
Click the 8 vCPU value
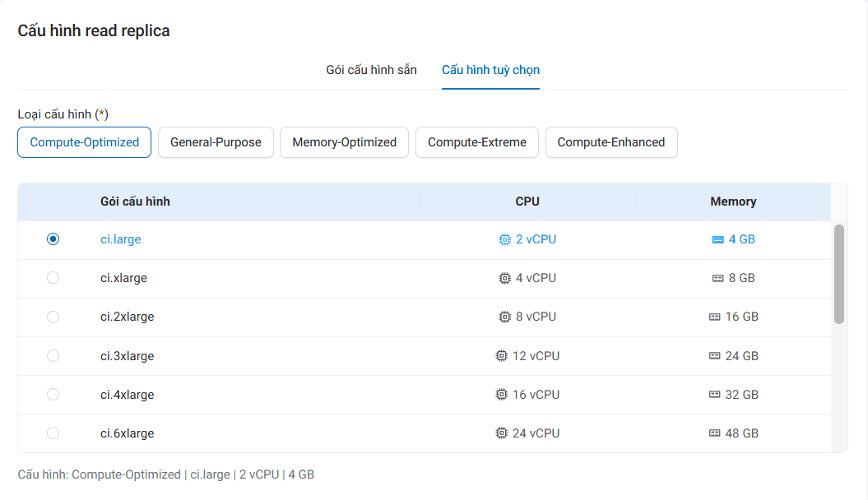pyautogui.click(x=536, y=317)
